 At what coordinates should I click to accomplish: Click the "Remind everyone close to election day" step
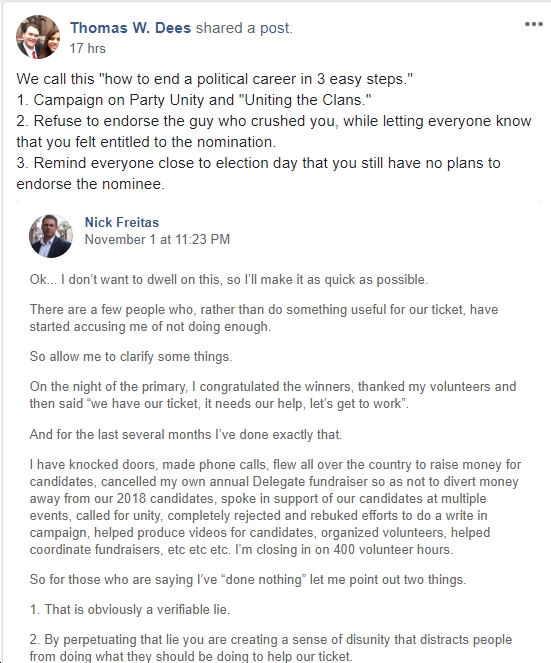[258, 173]
